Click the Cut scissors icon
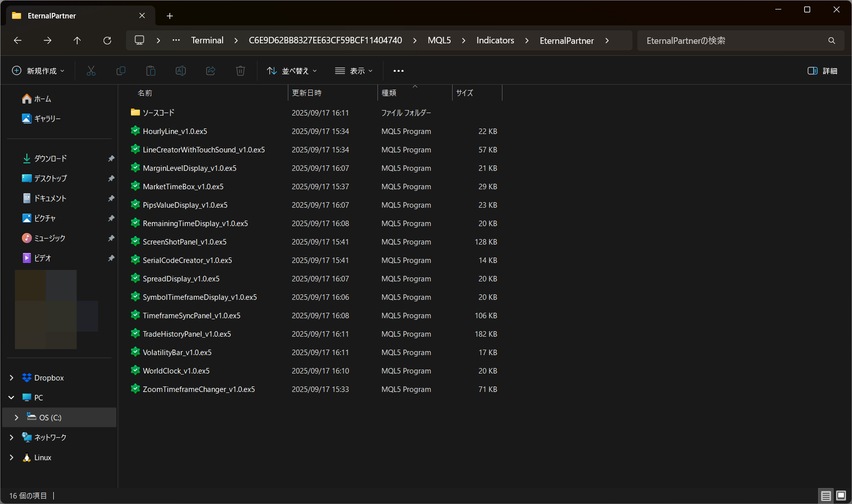The height and width of the screenshot is (504, 852). pyautogui.click(x=91, y=71)
